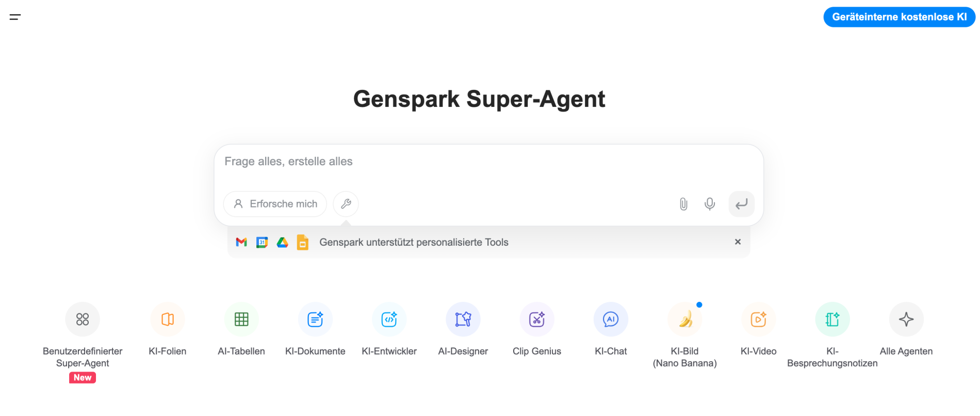Click the Google Drive icon in the banner
The height and width of the screenshot is (416, 980).
tap(282, 242)
